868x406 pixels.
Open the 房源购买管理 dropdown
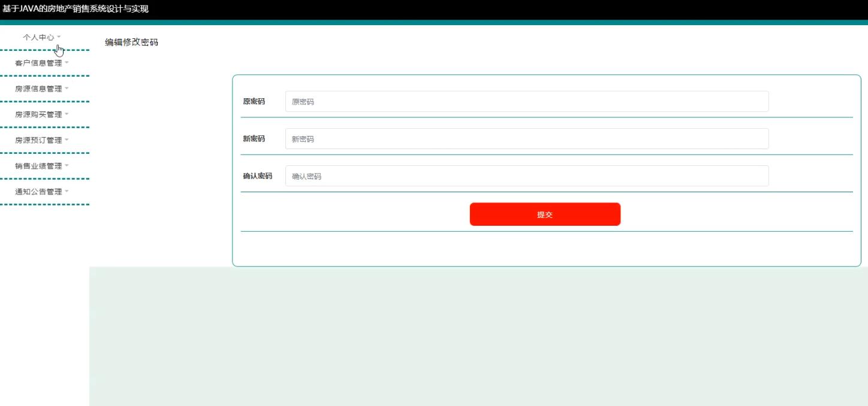click(x=41, y=114)
